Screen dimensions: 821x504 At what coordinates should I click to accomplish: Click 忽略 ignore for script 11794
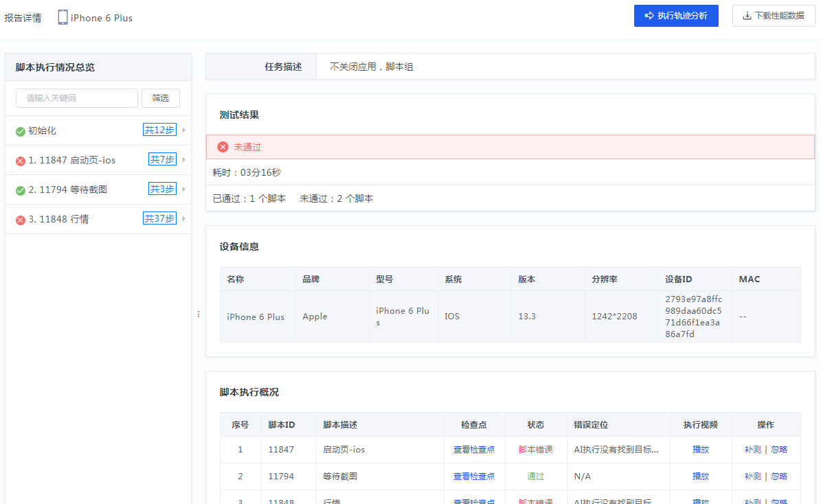pos(779,477)
